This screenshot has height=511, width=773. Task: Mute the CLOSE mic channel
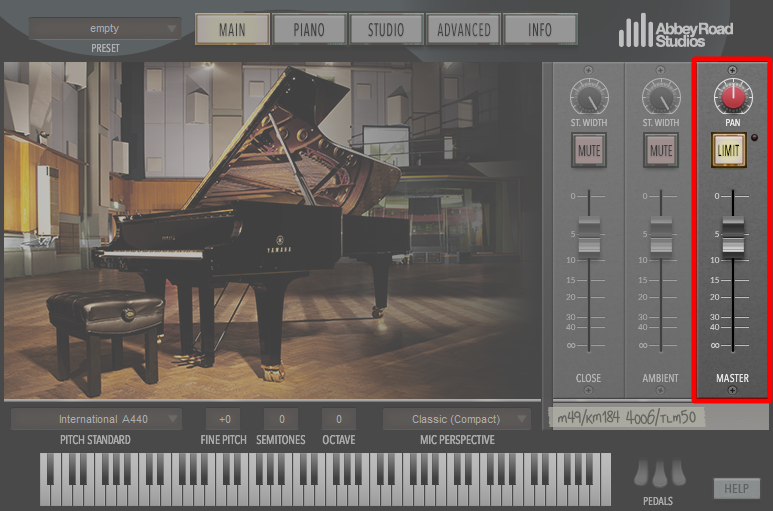589,150
